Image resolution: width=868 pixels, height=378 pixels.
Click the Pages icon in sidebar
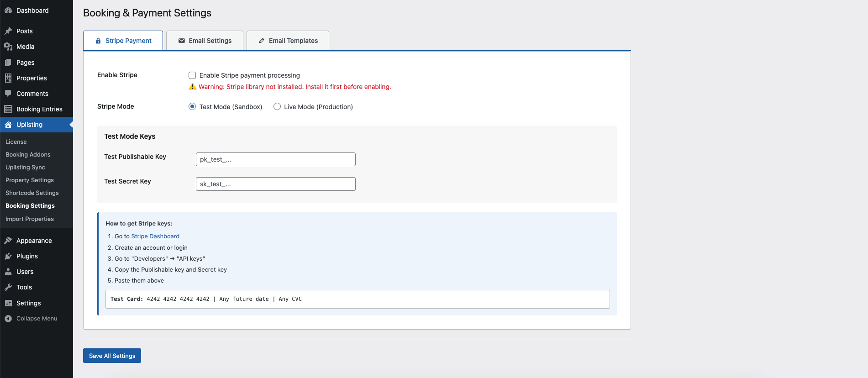tap(8, 63)
